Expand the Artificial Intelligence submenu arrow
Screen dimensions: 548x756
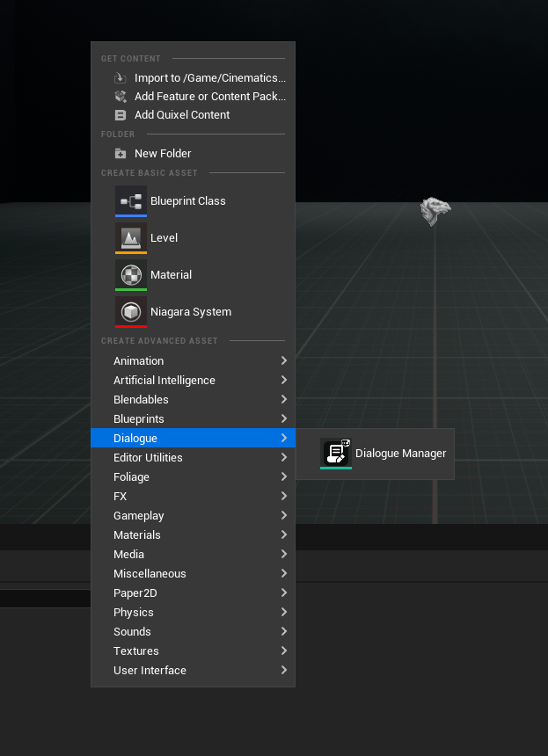[283, 380]
